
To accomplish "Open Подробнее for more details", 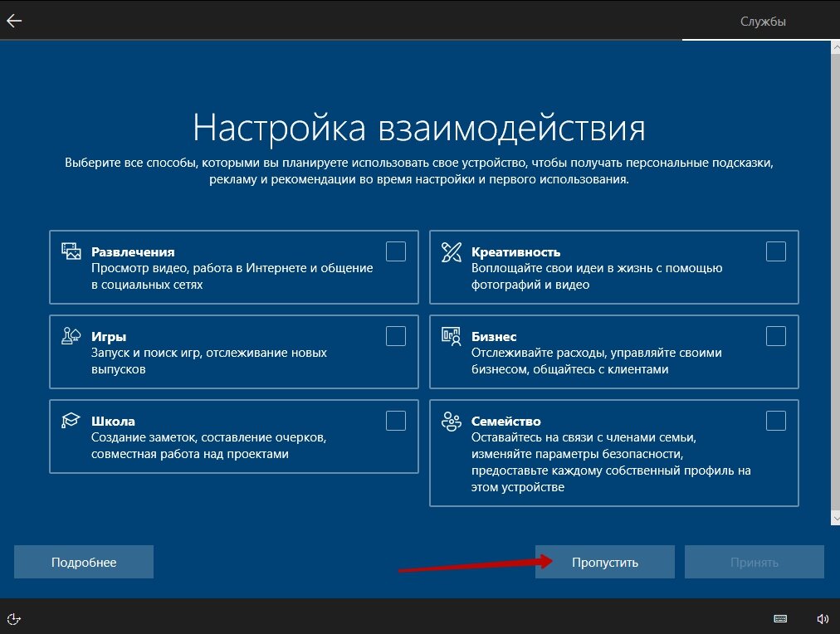I will coord(83,562).
